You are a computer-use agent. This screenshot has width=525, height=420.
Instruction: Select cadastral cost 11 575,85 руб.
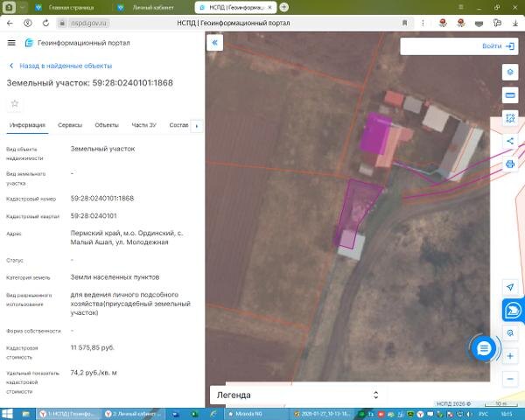93,347
